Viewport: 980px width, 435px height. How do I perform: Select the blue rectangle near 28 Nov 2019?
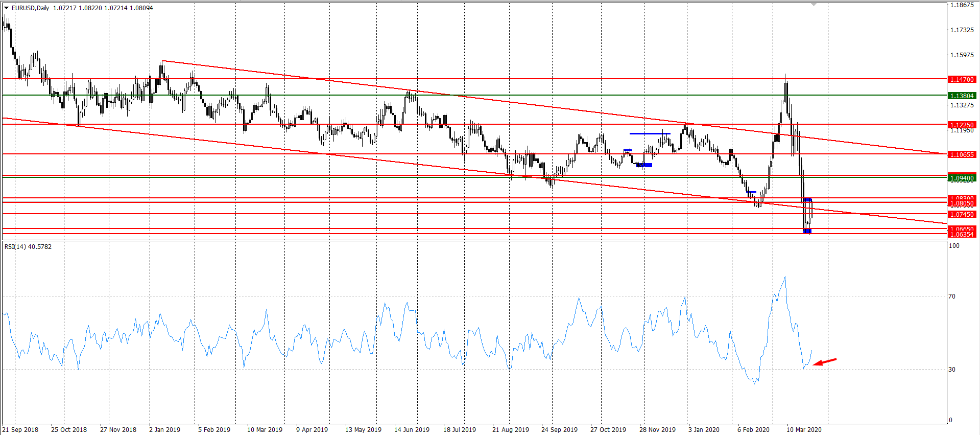point(644,165)
